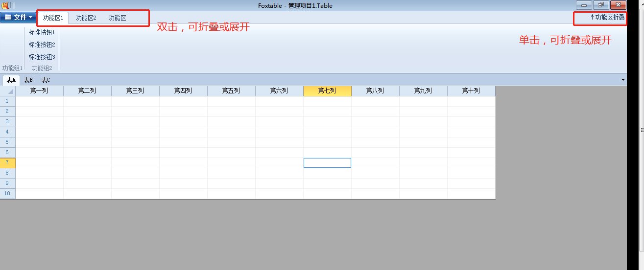Select row header 5

(8, 142)
